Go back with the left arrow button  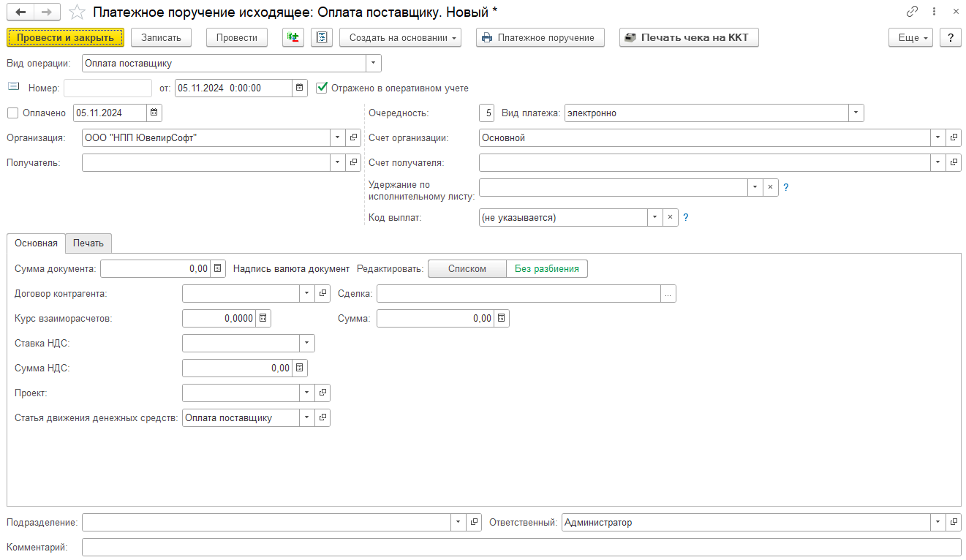pyautogui.click(x=20, y=12)
